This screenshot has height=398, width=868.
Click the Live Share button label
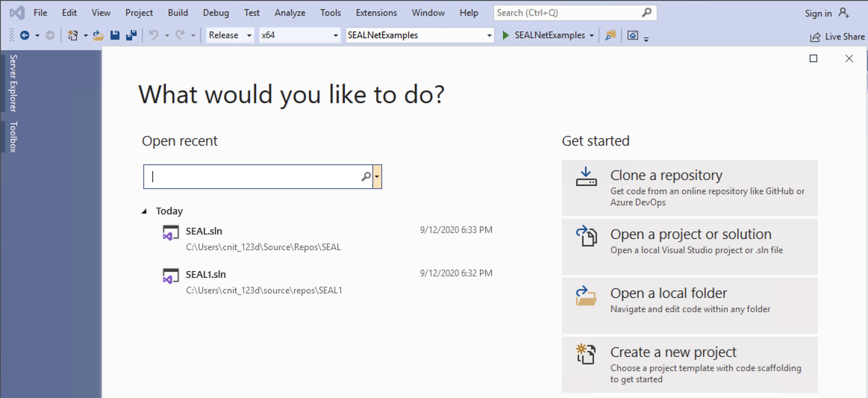[845, 37]
